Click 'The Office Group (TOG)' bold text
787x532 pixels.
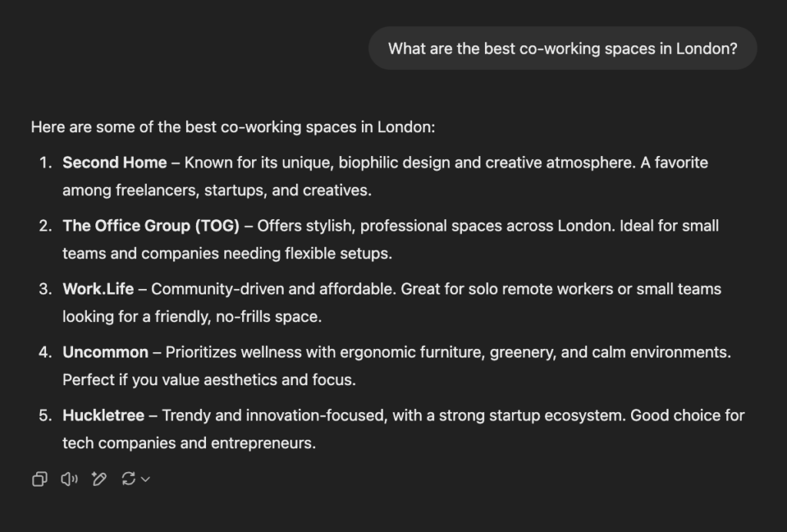pos(151,226)
